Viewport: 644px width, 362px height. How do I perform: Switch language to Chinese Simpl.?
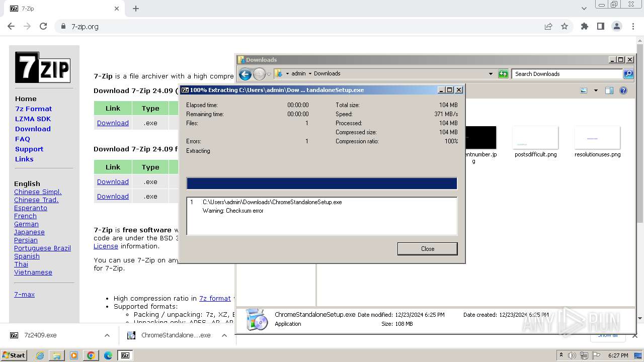coord(38,192)
